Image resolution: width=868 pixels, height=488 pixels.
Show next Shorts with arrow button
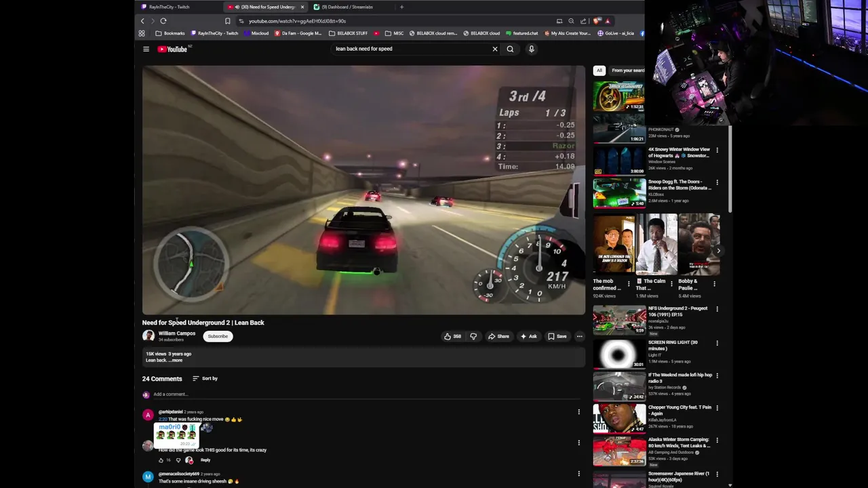pyautogui.click(x=718, y=251)
